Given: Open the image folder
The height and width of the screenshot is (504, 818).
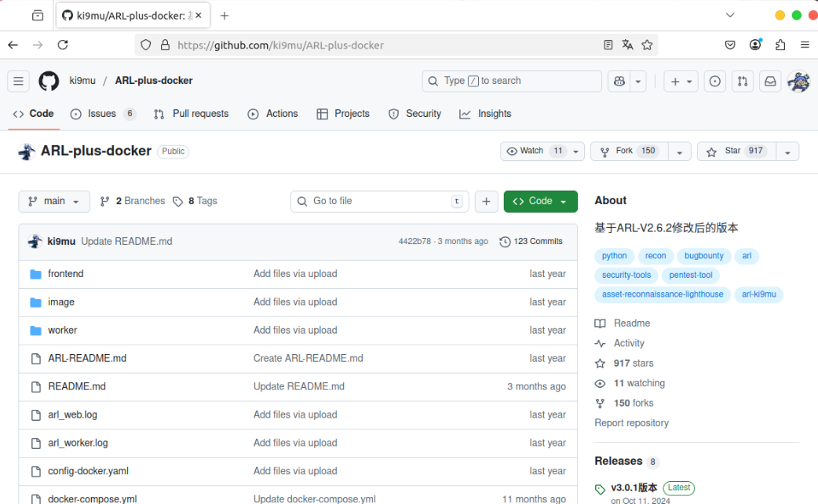Looking at the screenshot, I should [x=61, y=302].
